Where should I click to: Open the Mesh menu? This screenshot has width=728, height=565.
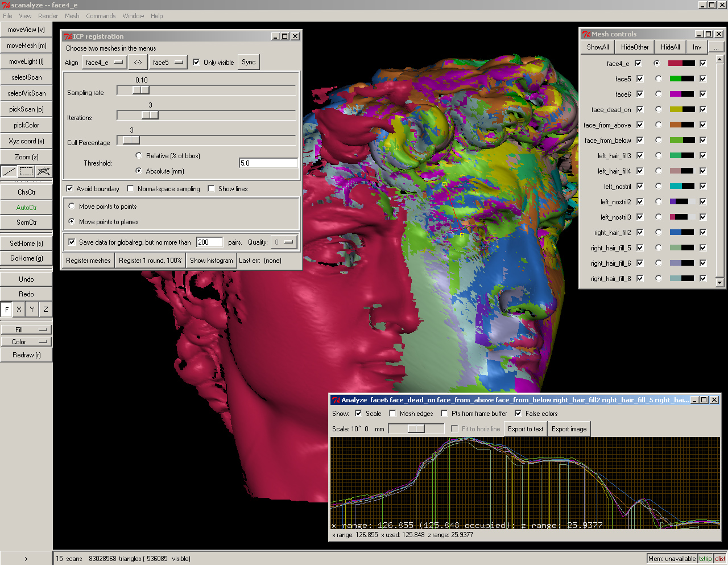pos(72,16)
